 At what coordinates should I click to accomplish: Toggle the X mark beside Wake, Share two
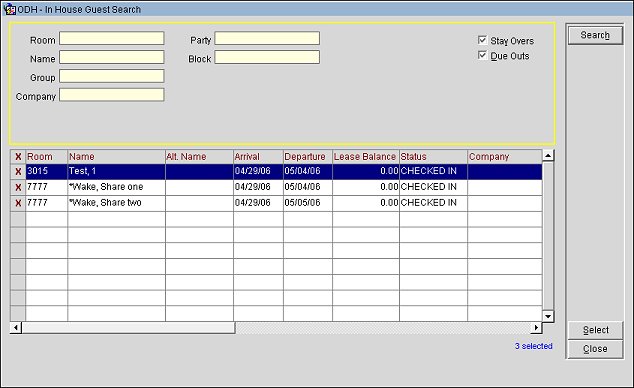[18, 203]
